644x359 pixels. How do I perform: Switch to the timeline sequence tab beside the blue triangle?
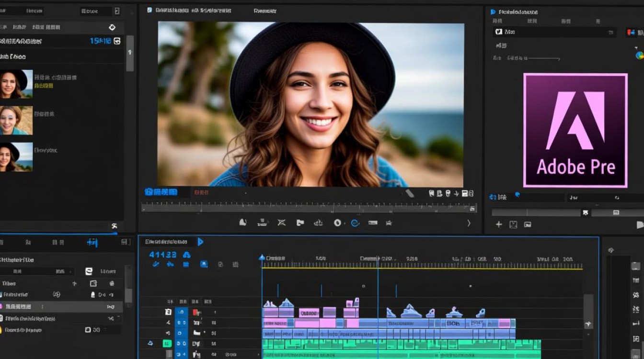[x=167, y=242]
